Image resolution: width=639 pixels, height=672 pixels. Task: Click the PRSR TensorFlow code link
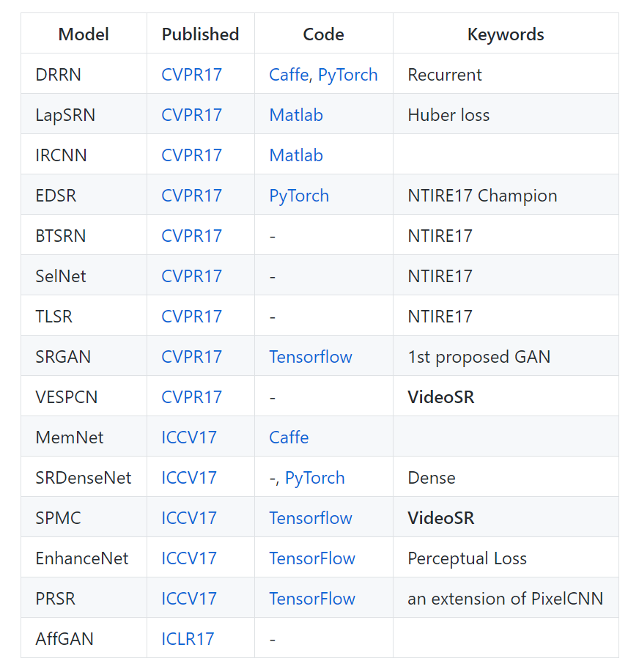click(x=311, y=599)
